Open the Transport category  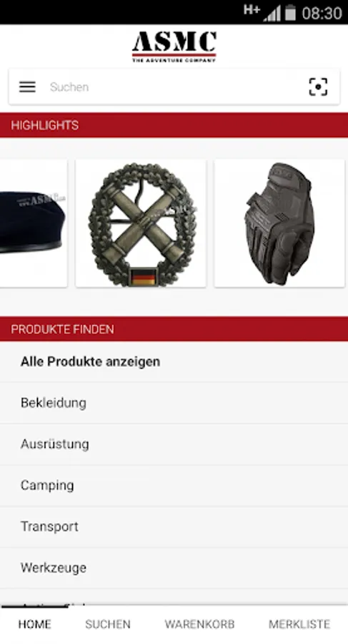point(174,527)
